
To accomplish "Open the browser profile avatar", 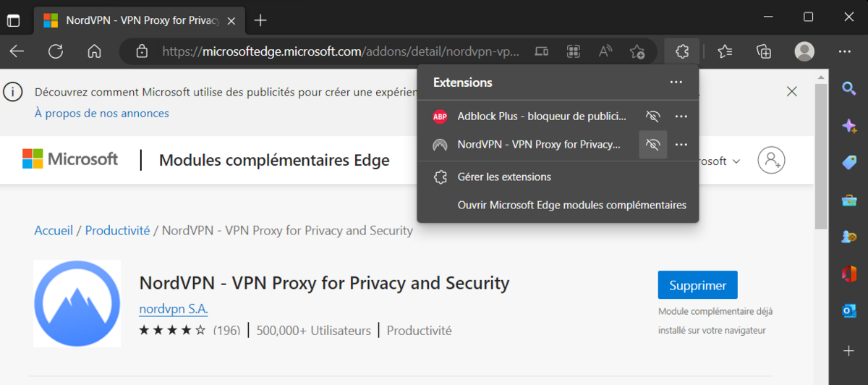I will coord(804,51).
